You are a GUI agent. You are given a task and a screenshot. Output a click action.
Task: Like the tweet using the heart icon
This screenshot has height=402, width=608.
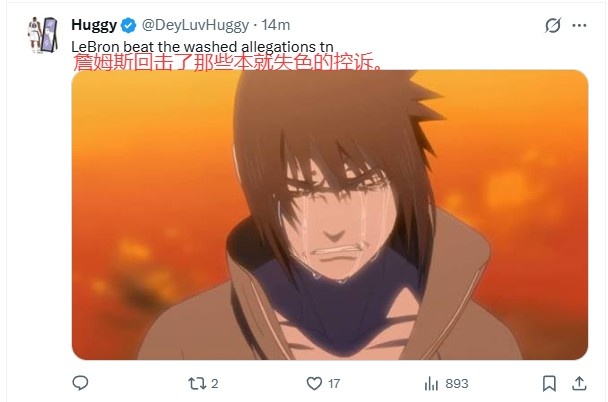(x=314, y=383)
